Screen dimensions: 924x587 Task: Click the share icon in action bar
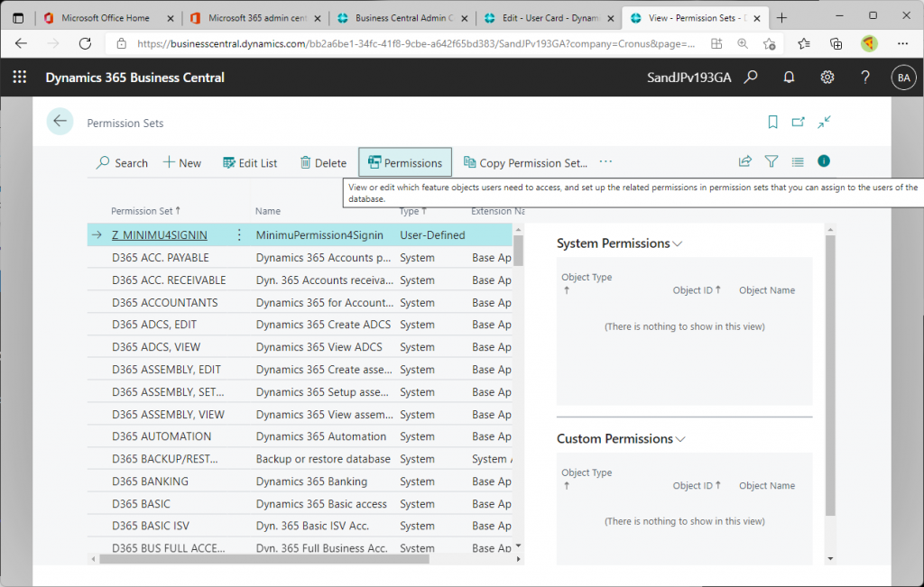tap(745, 161)
